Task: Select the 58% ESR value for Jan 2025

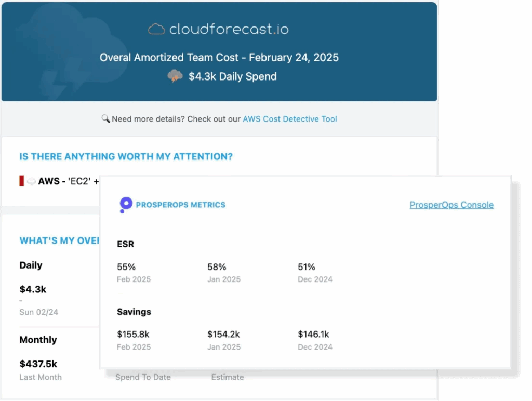Action: click(217, 267)
